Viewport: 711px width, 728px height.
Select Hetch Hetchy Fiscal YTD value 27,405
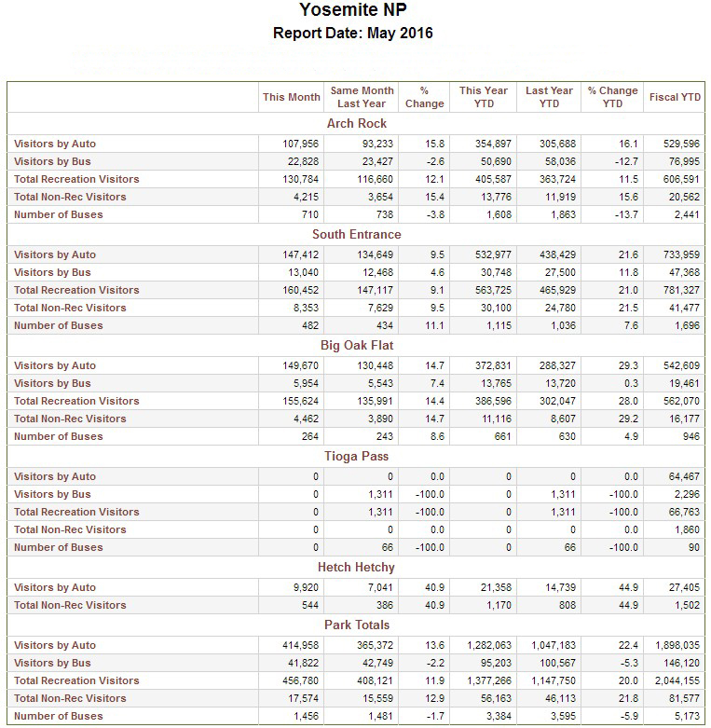pos(684,588)
